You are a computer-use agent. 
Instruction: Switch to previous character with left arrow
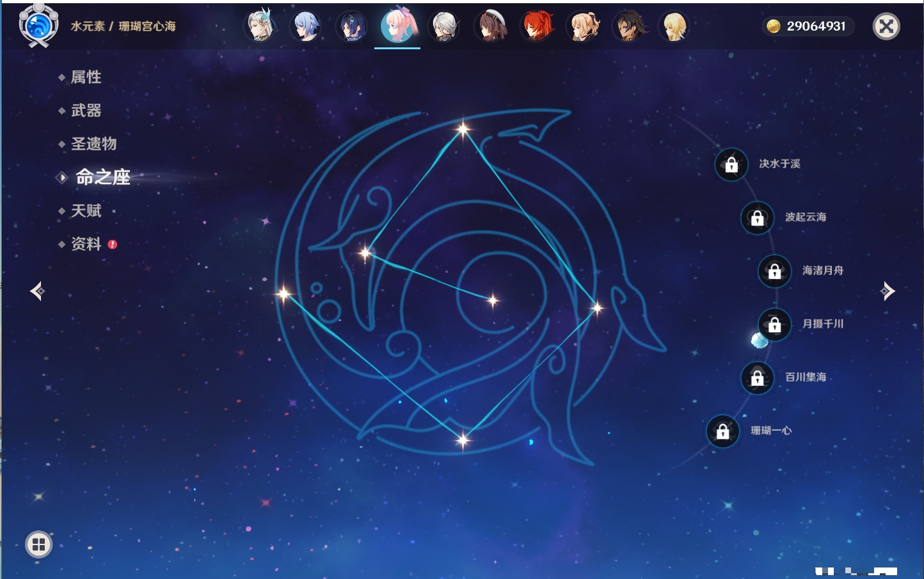click(x=37, y=291)
